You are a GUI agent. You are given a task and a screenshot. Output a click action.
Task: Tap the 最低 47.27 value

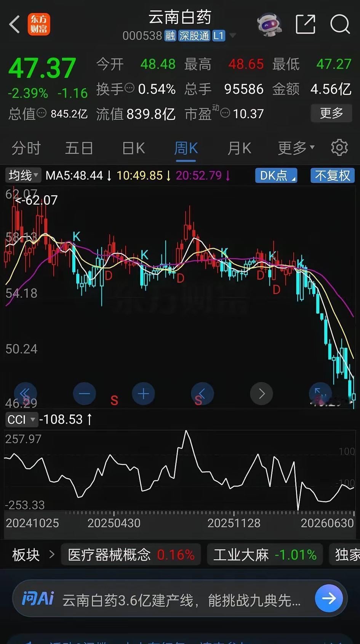[x=334, y=64]
